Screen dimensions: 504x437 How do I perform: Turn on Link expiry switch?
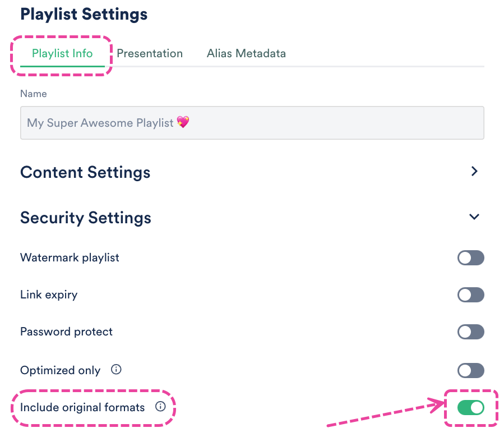click(470, 295)
